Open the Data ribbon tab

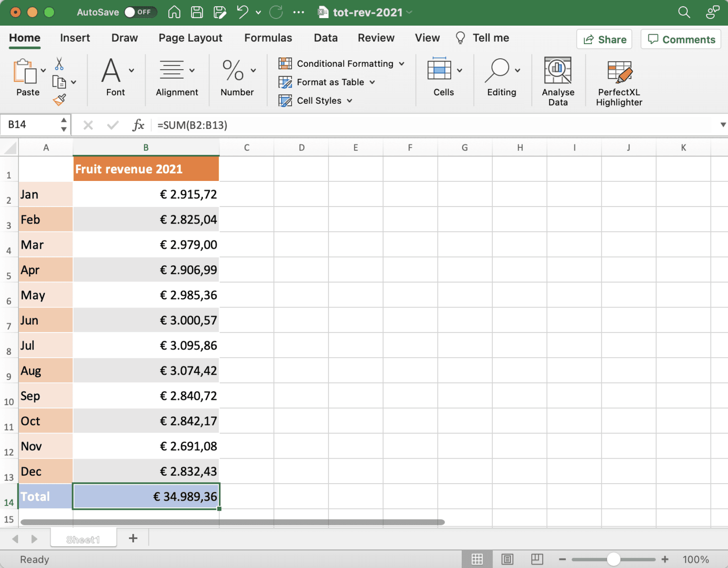326,37
